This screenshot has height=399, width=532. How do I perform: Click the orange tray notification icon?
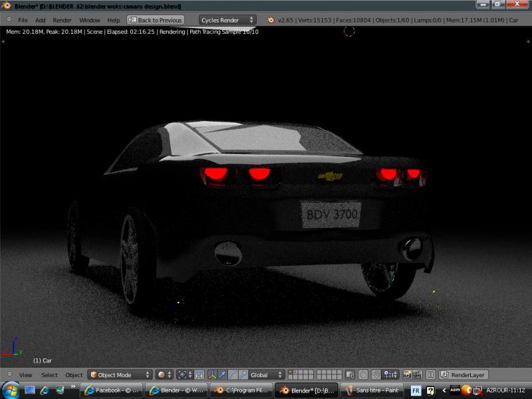[x=467, y=390]
